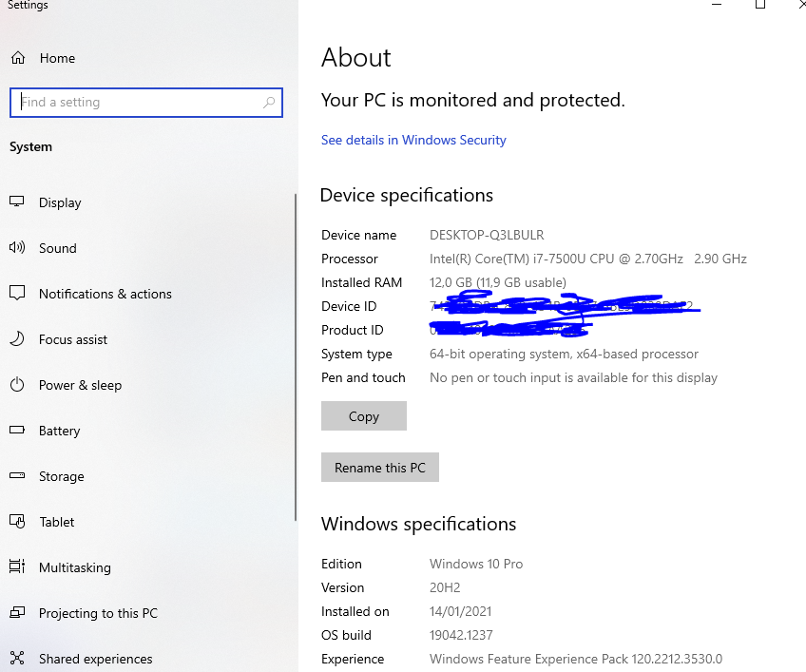Click the Focus assist moon icon
This screenshot has width=806, height=672.
coord(17,338)
